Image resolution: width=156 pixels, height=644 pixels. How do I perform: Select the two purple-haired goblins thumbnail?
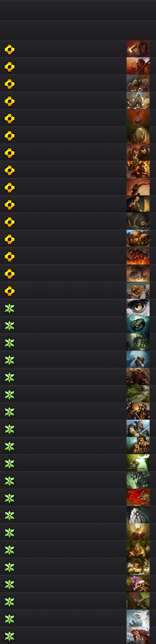point(138,152)
